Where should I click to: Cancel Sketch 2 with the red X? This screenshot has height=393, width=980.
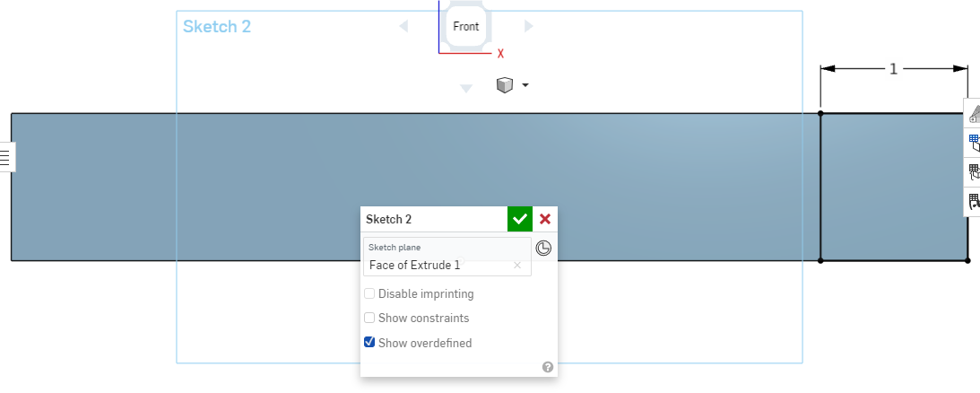(x=545, y=219)
